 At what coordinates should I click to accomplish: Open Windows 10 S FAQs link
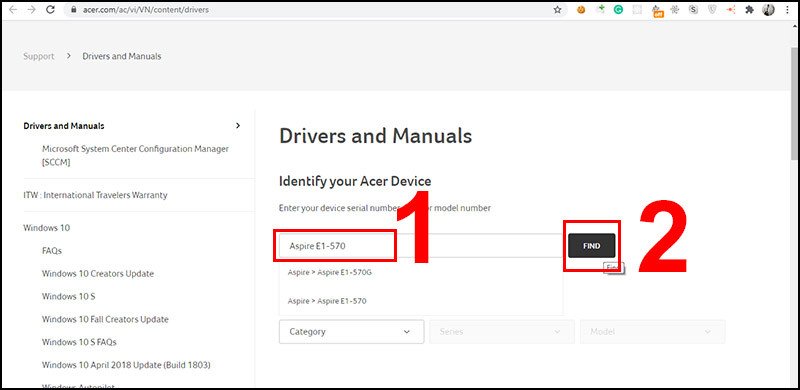tap(79, 342)
